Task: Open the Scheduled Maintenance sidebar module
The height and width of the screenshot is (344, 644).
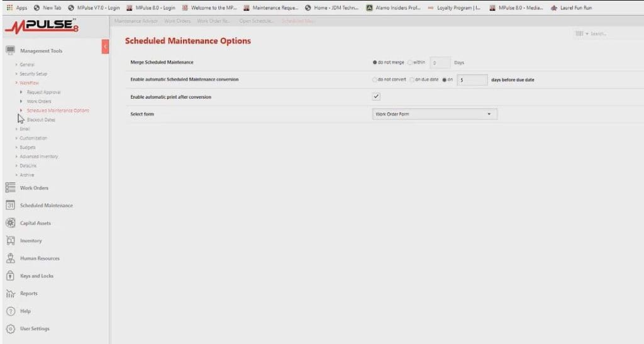Action: pyautogui.click(x=47, y=206)
